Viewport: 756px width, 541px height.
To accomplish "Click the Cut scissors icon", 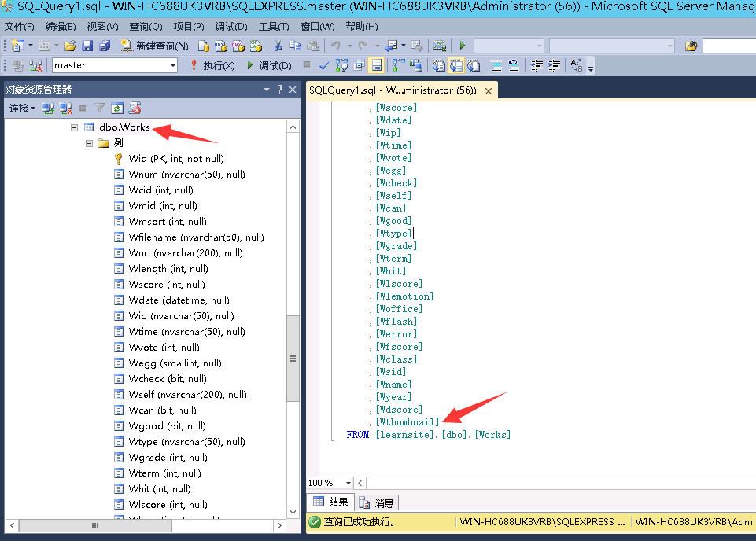I will 278,46.
